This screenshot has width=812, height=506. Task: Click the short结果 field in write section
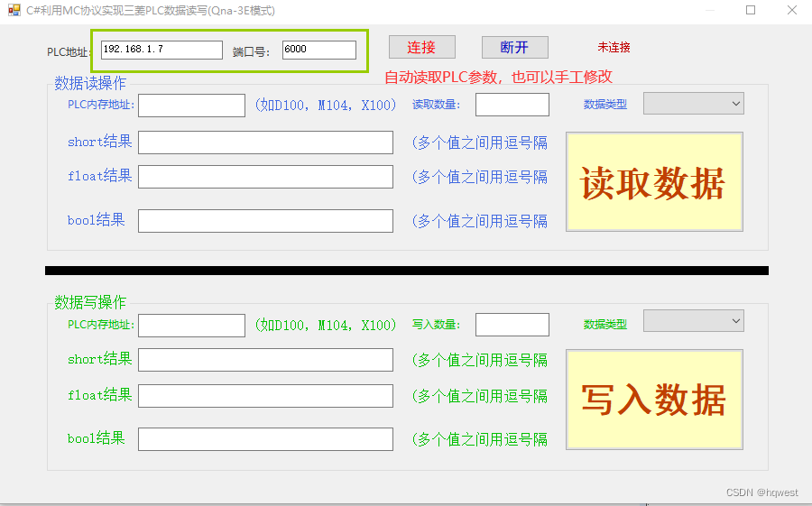(265, 360)
